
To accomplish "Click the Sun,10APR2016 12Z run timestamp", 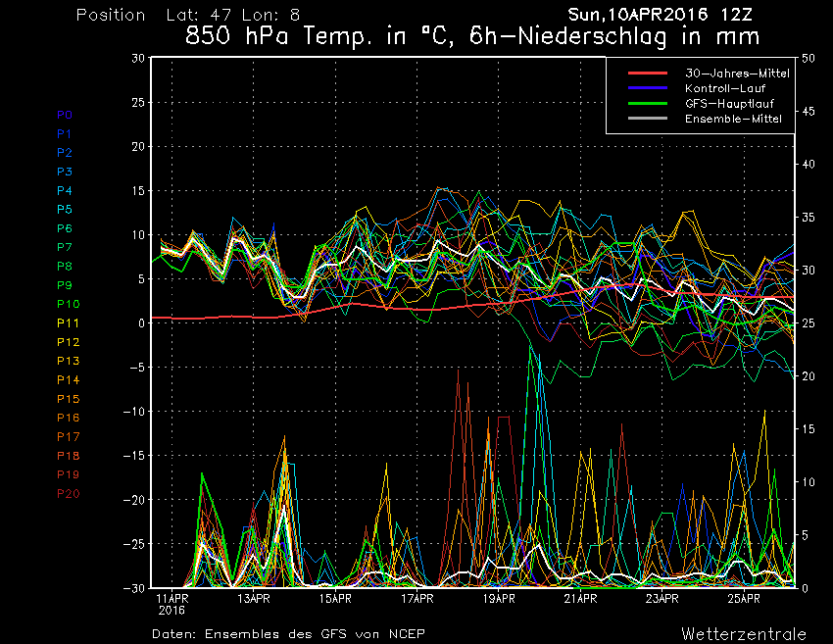I will point(665,15).
